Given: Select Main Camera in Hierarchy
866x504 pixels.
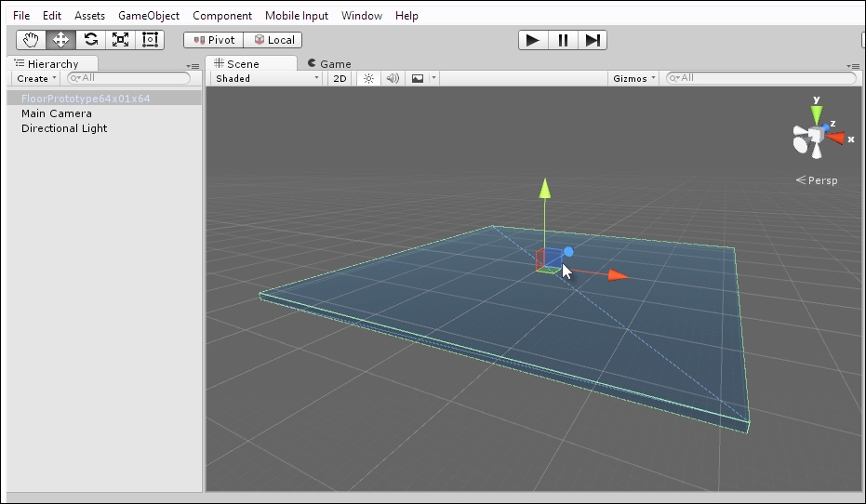Looking at the screenshot, I should click(57, 113).
